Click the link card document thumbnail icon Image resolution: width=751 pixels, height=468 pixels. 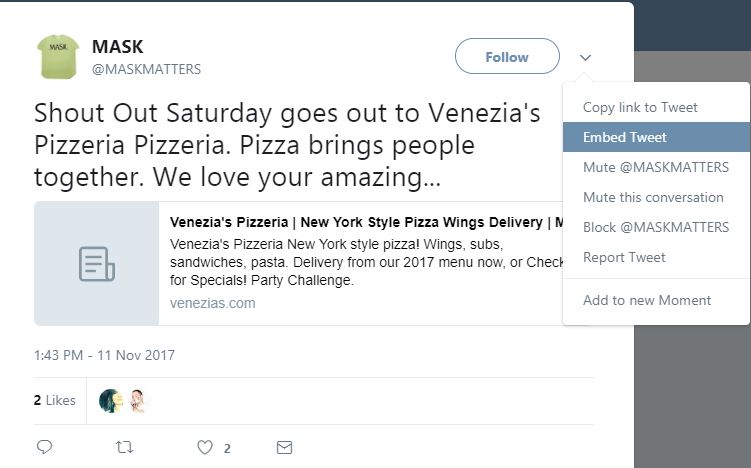97,264
